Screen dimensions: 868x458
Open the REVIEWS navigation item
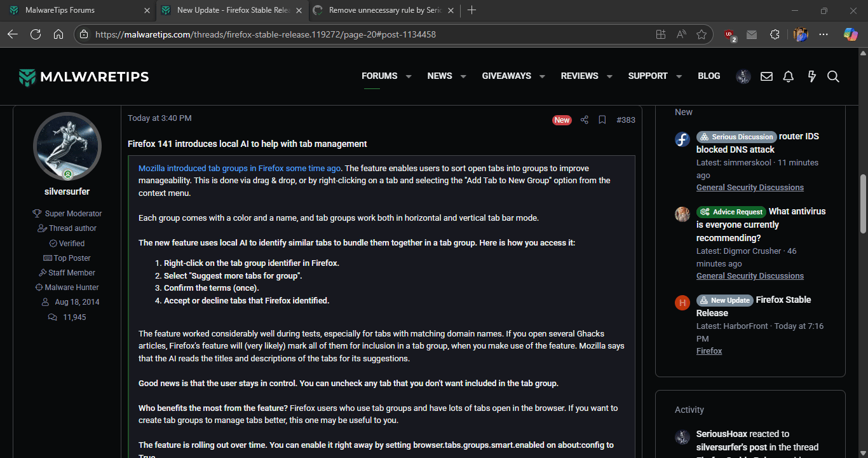(x=580, y=76)
